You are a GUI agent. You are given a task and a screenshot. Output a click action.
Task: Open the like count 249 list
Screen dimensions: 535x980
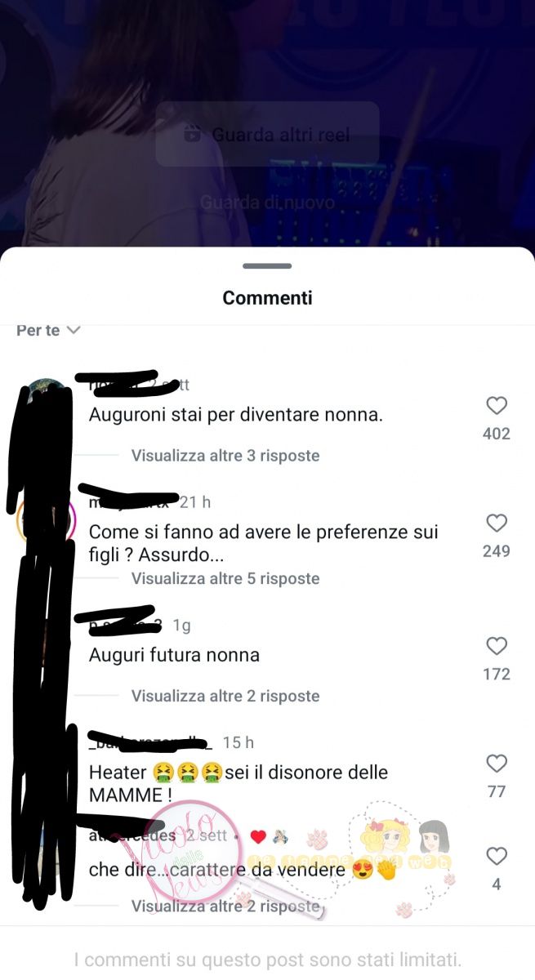pos(497,551)
